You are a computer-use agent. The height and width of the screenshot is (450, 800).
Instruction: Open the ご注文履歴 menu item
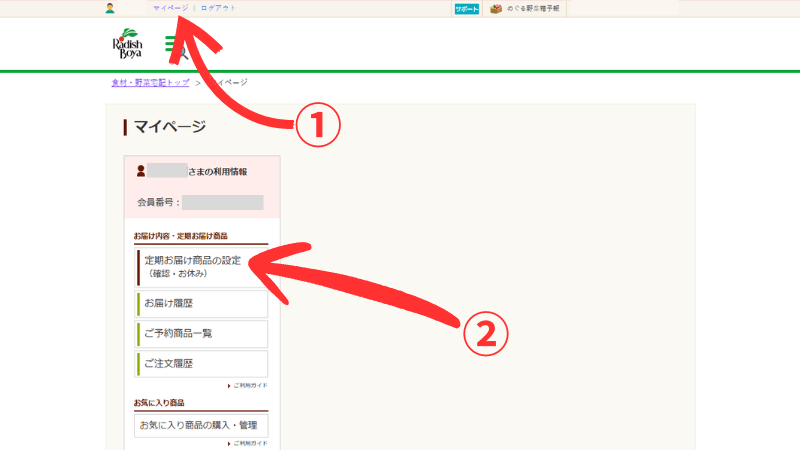202,364
